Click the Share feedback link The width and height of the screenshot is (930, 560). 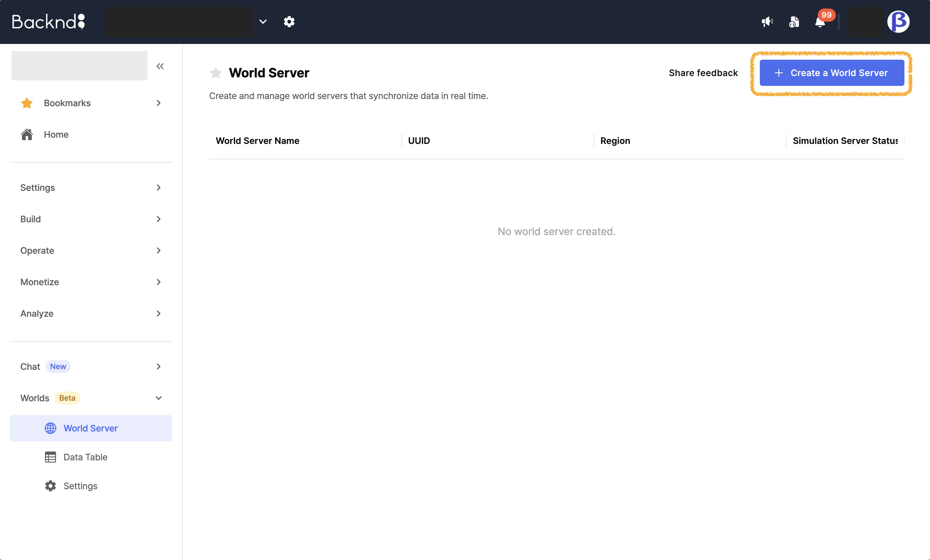pyautogui.click(x=703, y=72)
